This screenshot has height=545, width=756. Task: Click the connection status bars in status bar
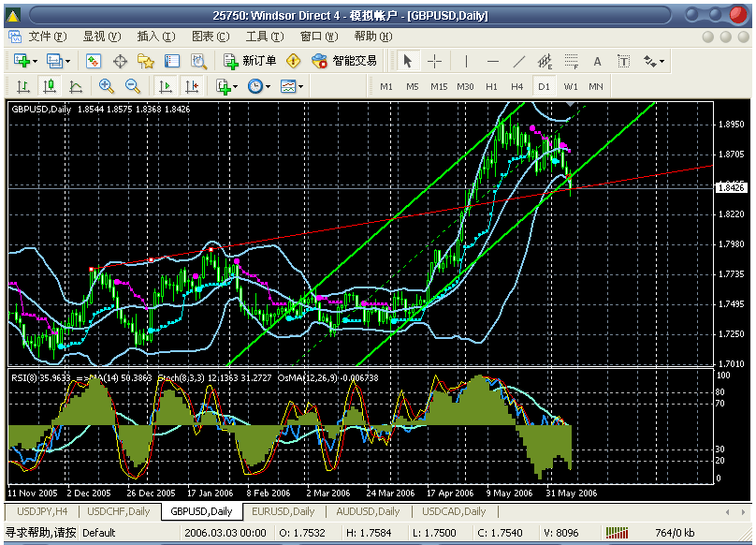click(x=617, y=533)
